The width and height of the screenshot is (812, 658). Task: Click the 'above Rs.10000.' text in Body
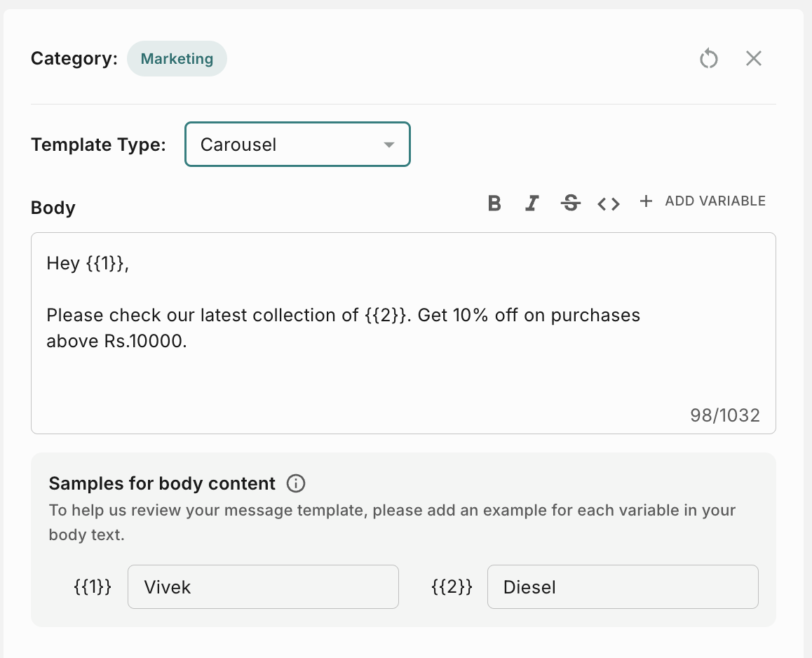(x=116, y=342)
